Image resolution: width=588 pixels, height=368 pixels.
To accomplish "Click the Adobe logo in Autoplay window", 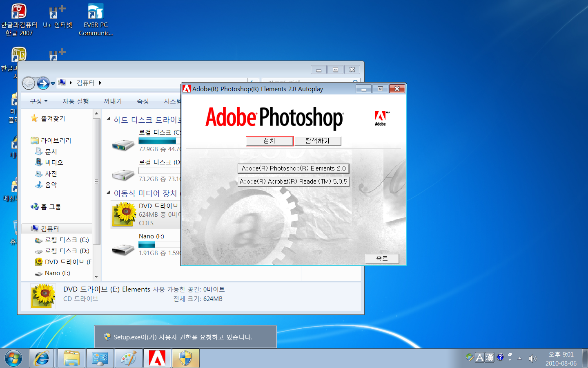I will click(381, 118).
